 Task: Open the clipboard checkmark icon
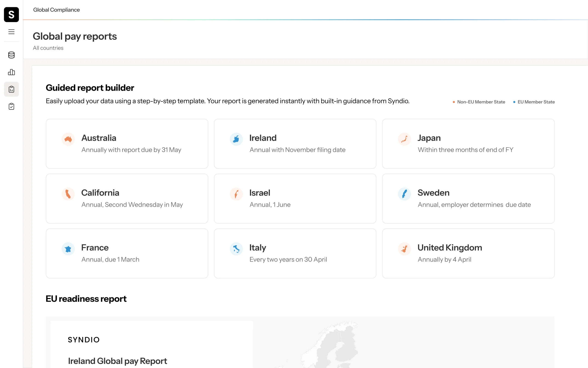click(11, 106)
